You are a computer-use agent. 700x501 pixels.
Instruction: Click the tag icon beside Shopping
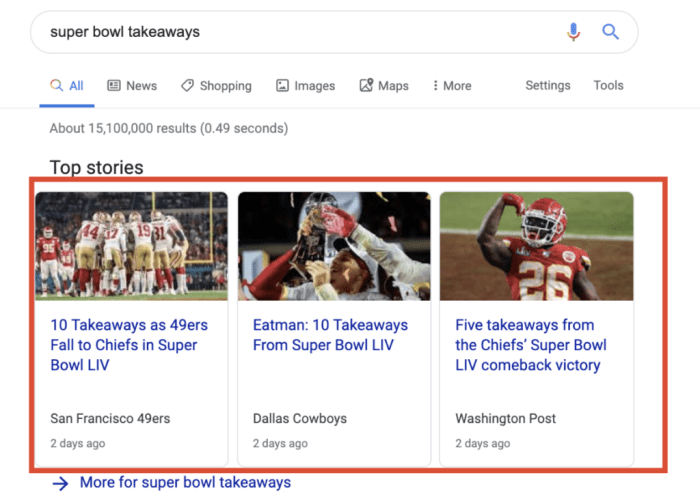pyautogui.click(x=187, y=85)
